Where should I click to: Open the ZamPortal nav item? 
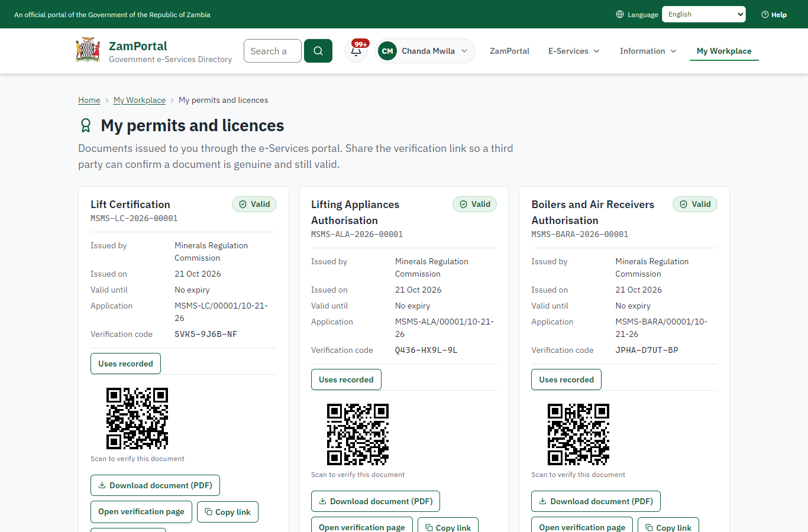click(509, 51)
